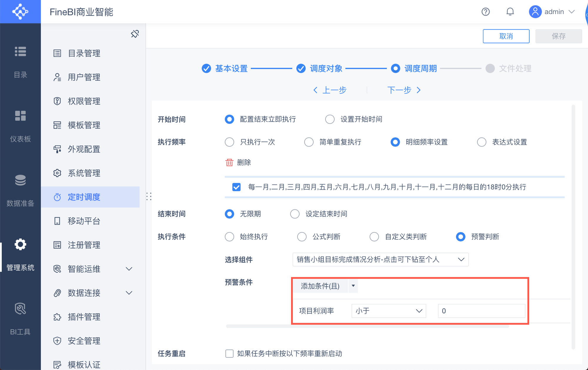Viewport: 588px width, 370px height.
Task: Click the pin sidebar icon
Action: point(135,34)
